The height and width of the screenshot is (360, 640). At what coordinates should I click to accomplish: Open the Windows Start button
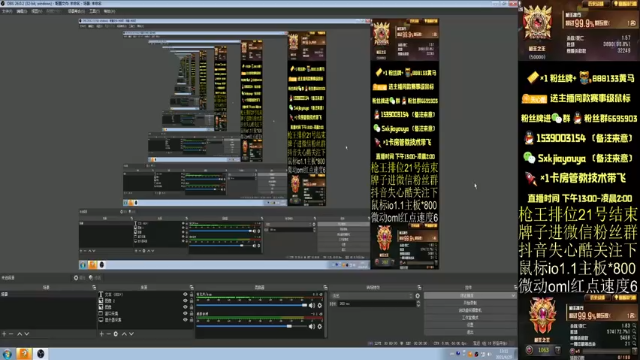click(x=7, y=354)
